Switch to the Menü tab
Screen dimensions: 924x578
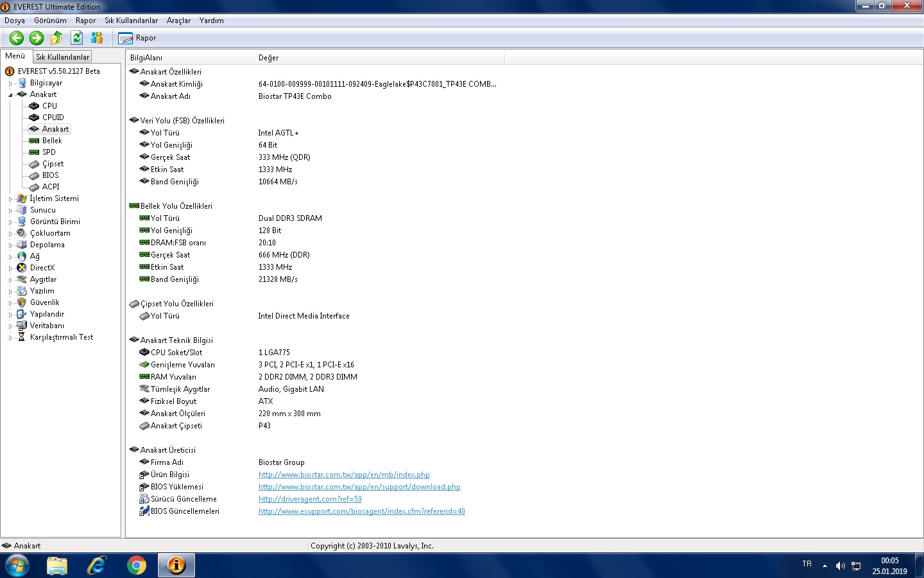point(15,56)
